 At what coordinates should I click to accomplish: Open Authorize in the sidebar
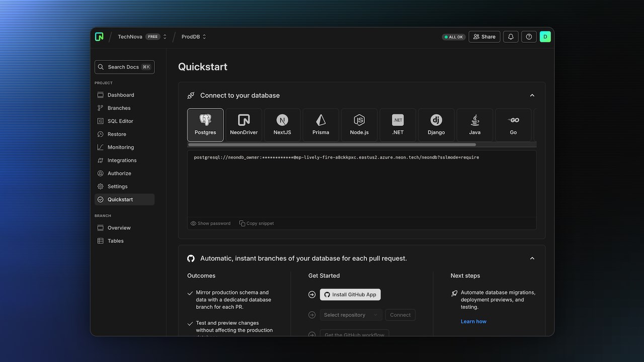(x=124, y=173)
